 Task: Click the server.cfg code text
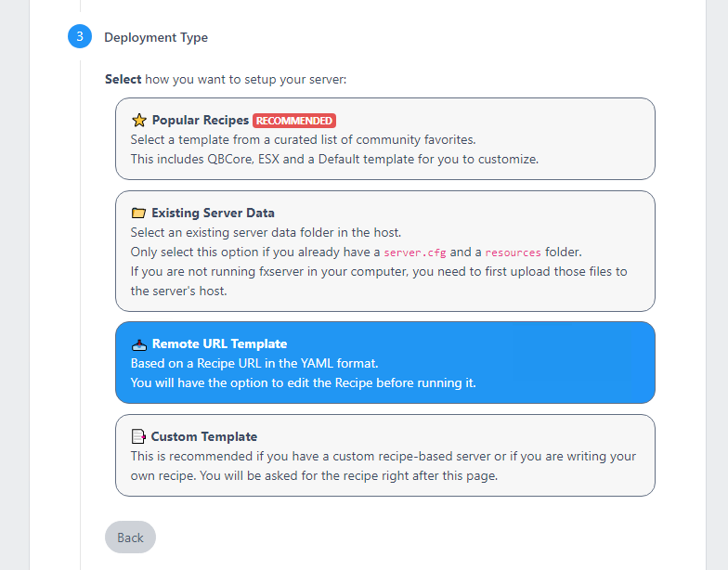tap(414, 253)
